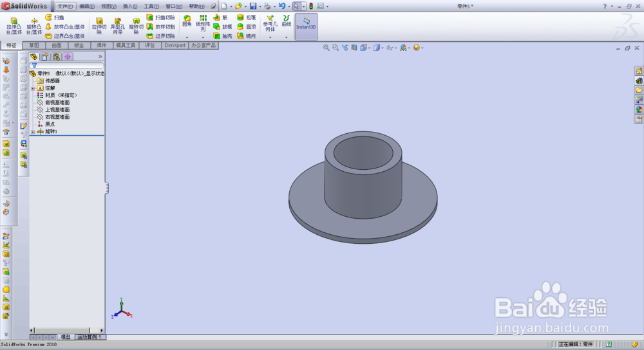Toggle the Select arrow cursor tool

[296, 6]
